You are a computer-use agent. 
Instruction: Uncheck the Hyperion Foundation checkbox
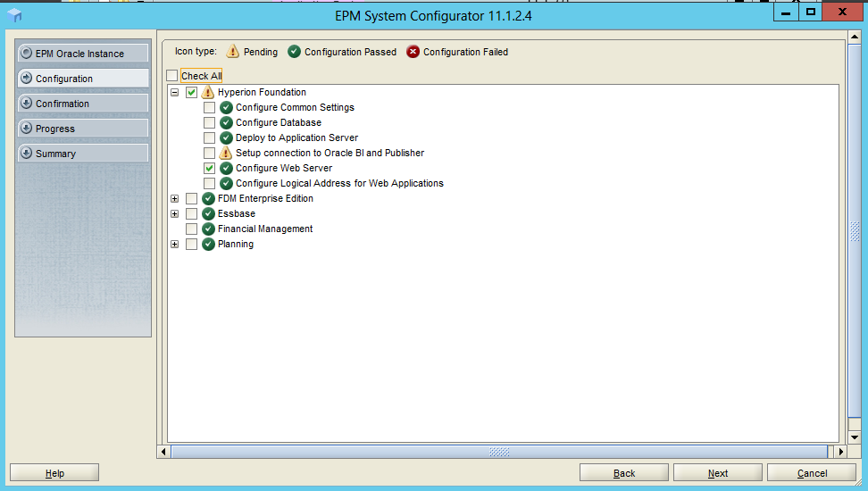[191, 93]
